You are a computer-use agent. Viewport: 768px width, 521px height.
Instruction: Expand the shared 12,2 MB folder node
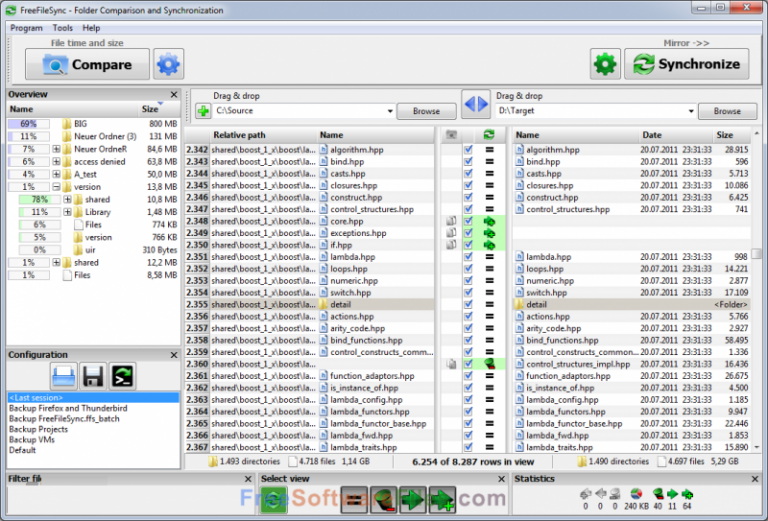point(56,262)
